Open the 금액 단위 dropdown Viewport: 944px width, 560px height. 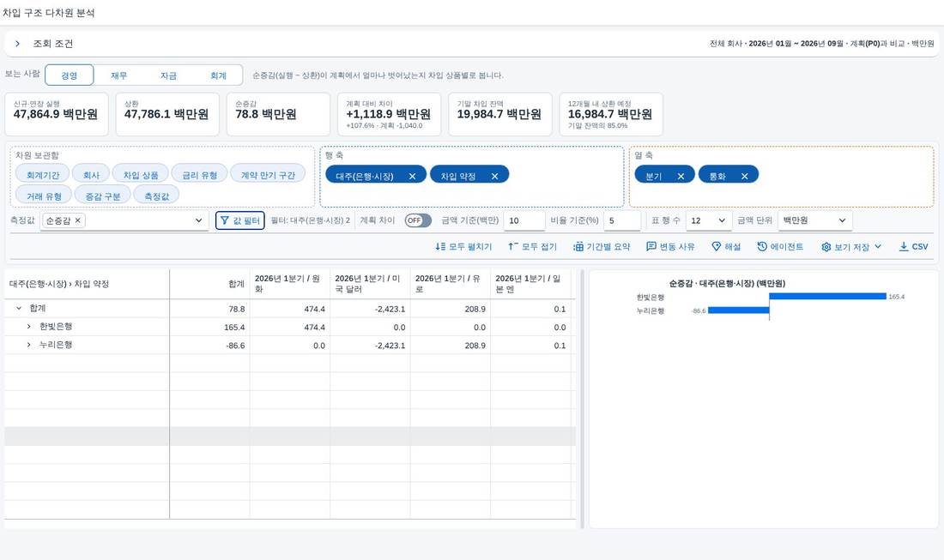pos(814,220)
